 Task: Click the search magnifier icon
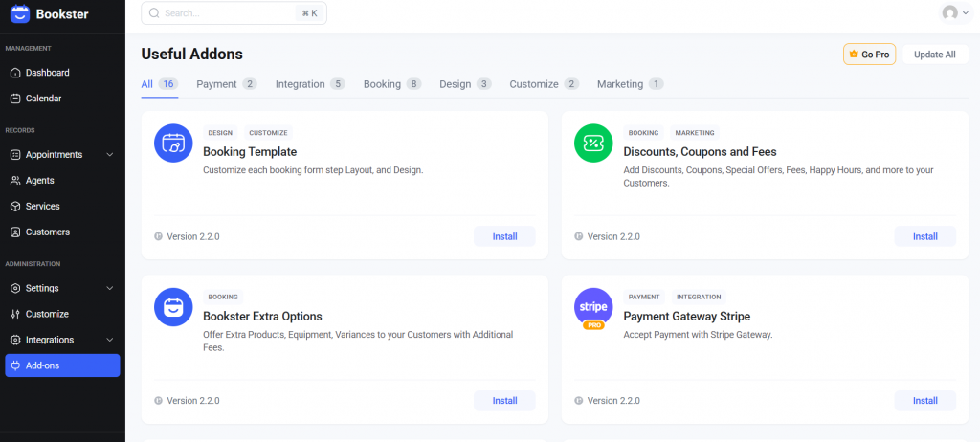154,13
